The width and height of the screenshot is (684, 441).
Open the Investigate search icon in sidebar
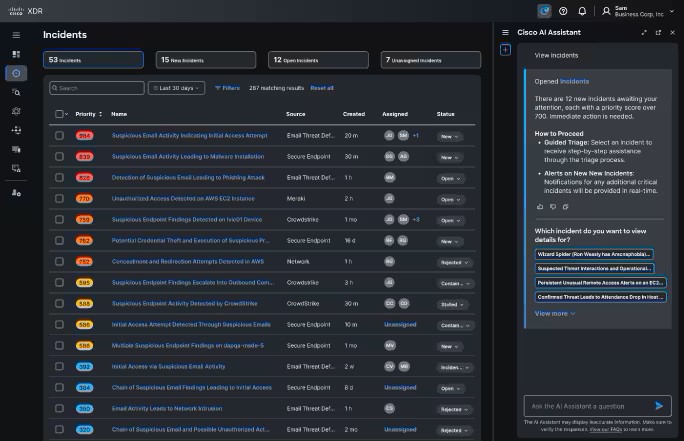[x=16, y=92]
